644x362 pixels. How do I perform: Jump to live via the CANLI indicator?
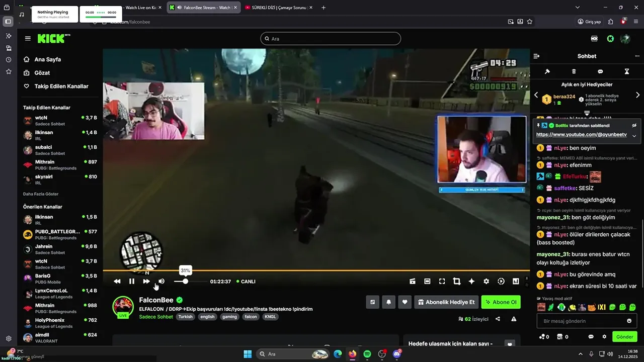(246, 282)
